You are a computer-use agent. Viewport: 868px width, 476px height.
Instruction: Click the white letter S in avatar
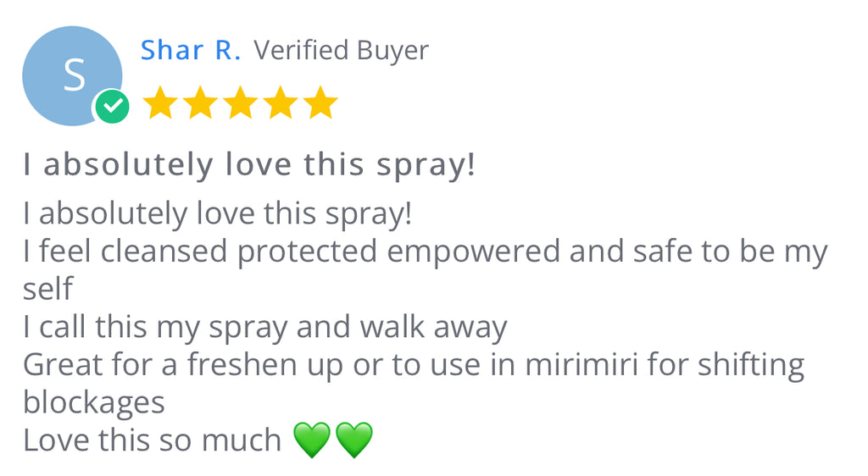[x=75, y=75]
